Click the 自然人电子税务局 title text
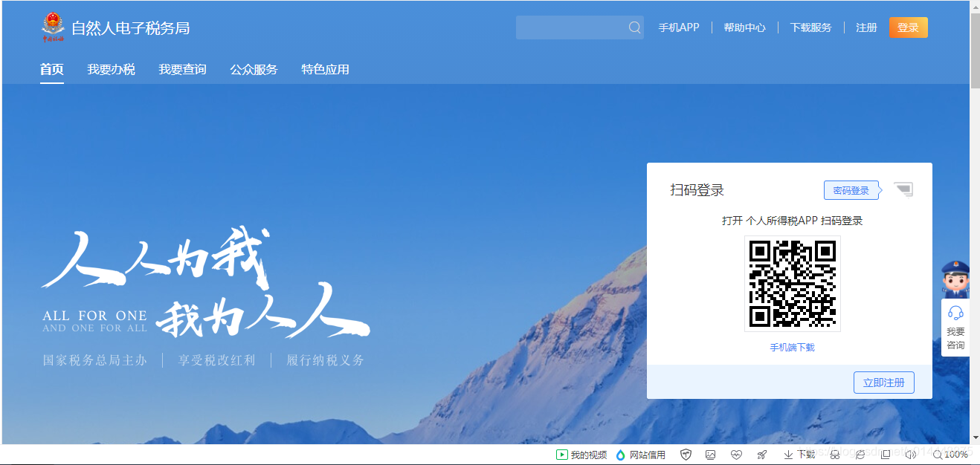The height and width of the screenshot is (465, 980). [131, 28]
